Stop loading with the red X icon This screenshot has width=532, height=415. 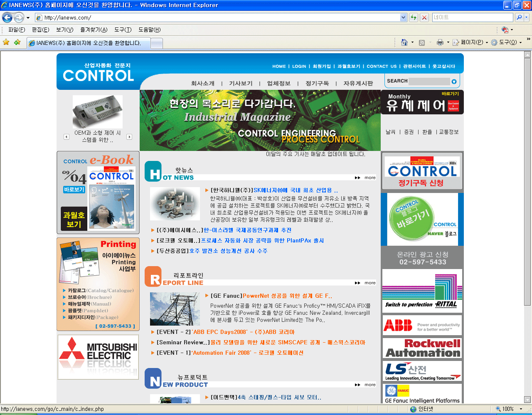coord(424,17)
